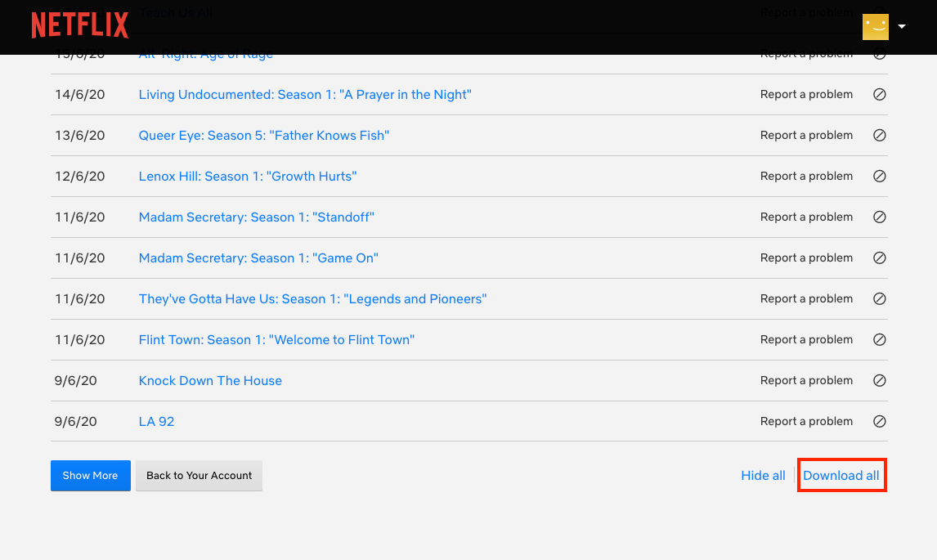Viewport: 937px width, 560px height.
Task: Hide all viewing activity
Action: point(763,476)
